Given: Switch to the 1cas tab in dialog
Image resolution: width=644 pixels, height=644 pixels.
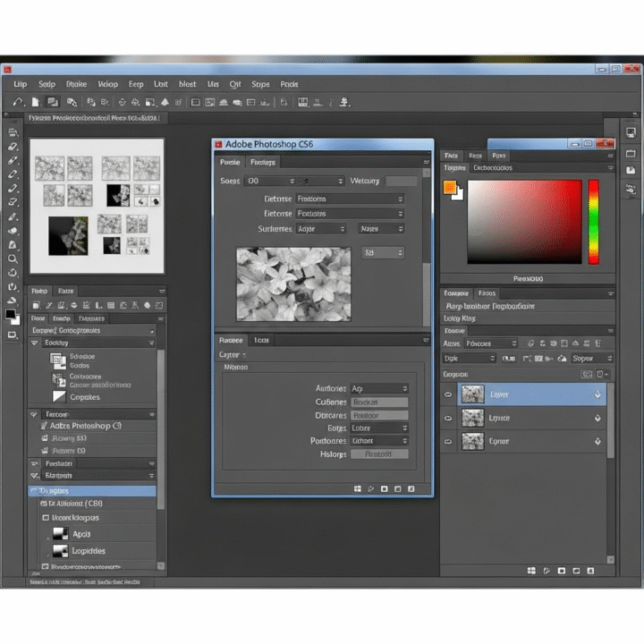Looking at the screenshot, I should [x=261, y=340].
